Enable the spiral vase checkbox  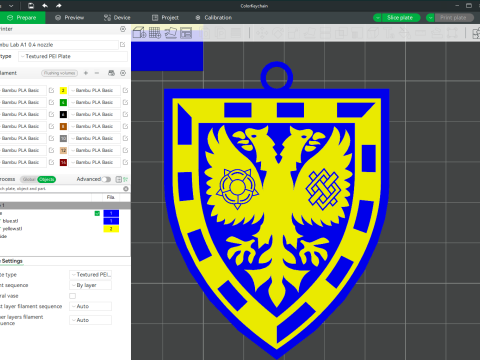point(72,296)
